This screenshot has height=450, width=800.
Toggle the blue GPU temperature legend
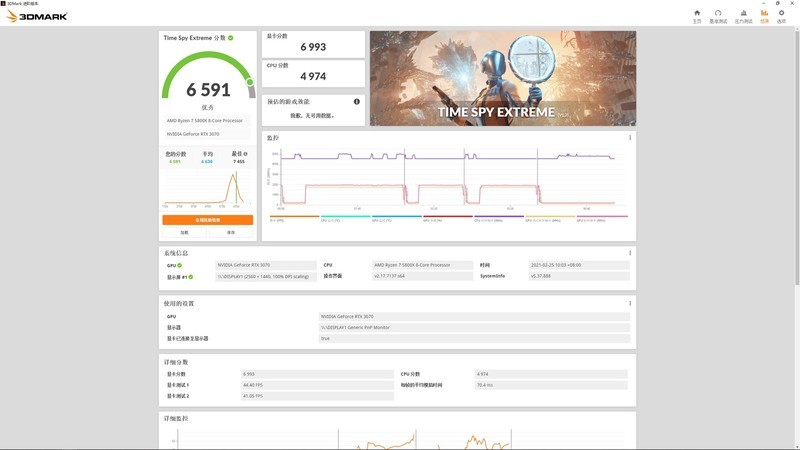pos(396,218)
